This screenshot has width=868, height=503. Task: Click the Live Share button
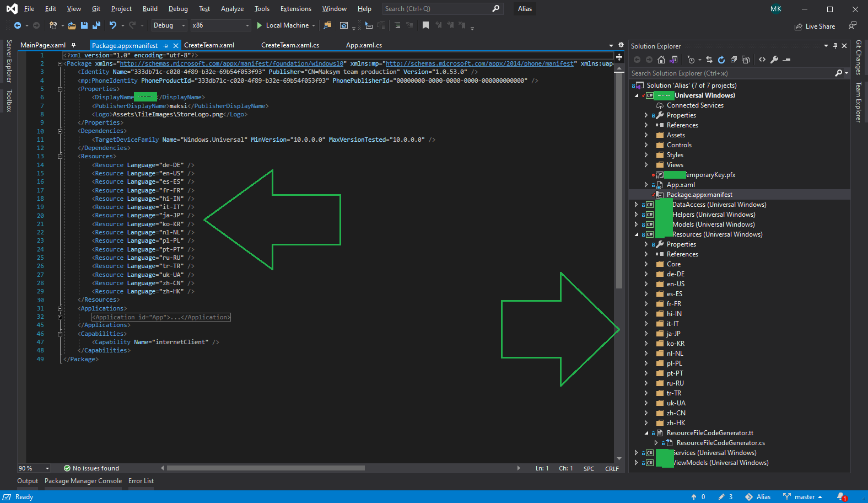tap(815, 26)
